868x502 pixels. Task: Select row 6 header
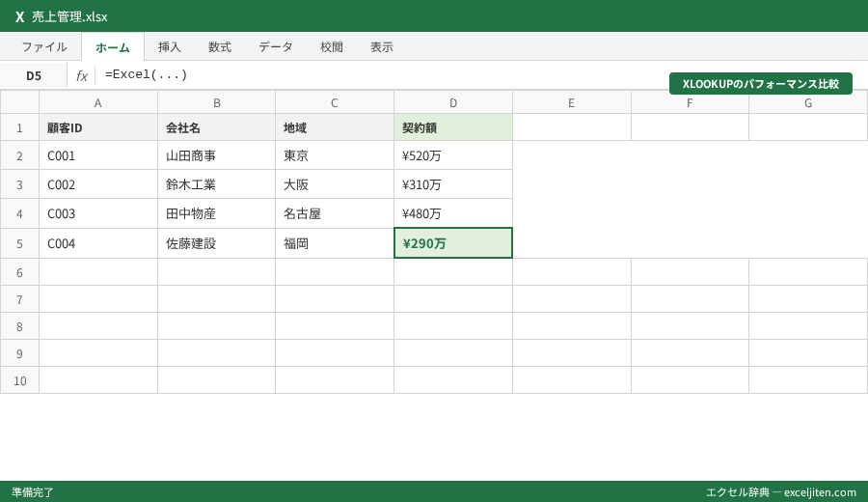[19, 272]
